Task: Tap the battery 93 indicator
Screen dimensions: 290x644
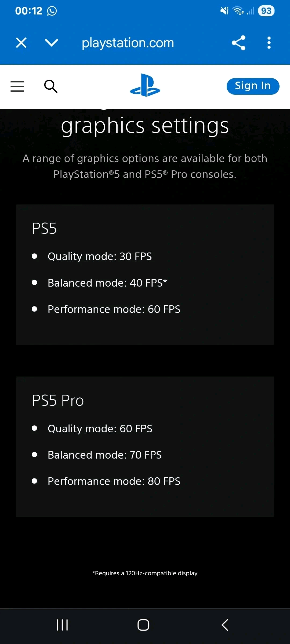Action: click(266, 11)
